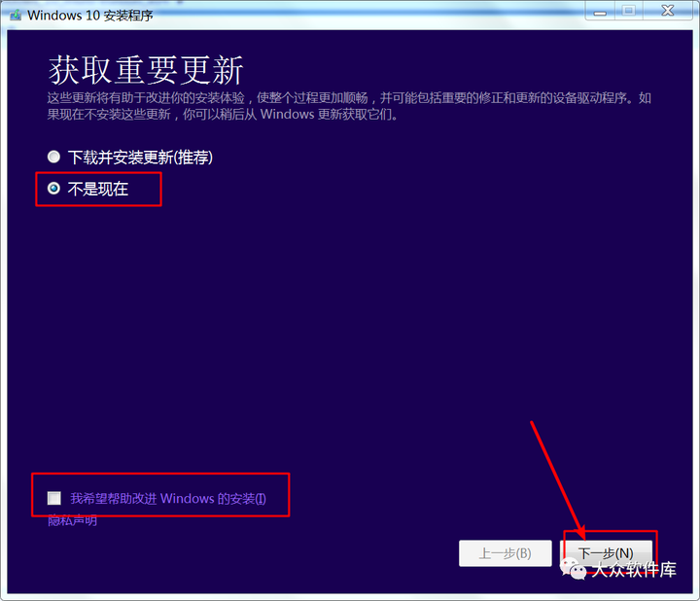Open the 隐私声明 link
Screen dimensions: 700x601
[72, 520]
